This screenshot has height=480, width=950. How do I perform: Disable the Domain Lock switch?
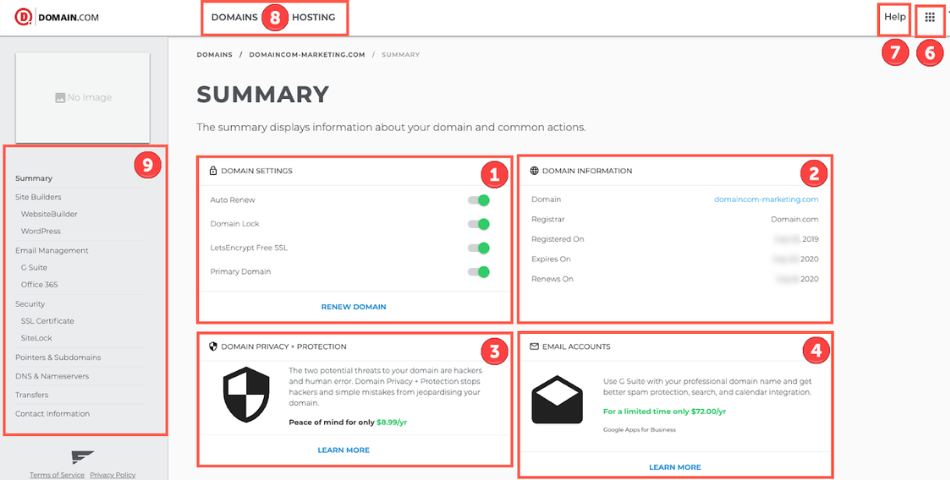pyautogui.click(x=479, y=224)
